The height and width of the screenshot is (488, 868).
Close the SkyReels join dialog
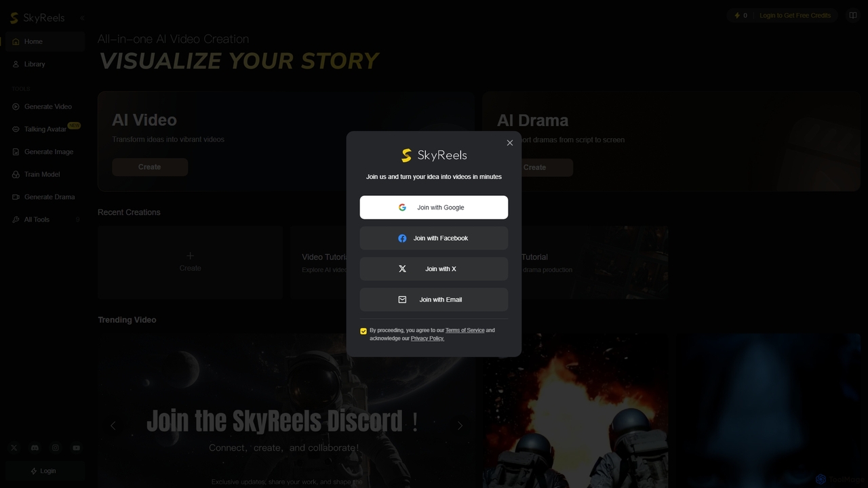(510, 143)
